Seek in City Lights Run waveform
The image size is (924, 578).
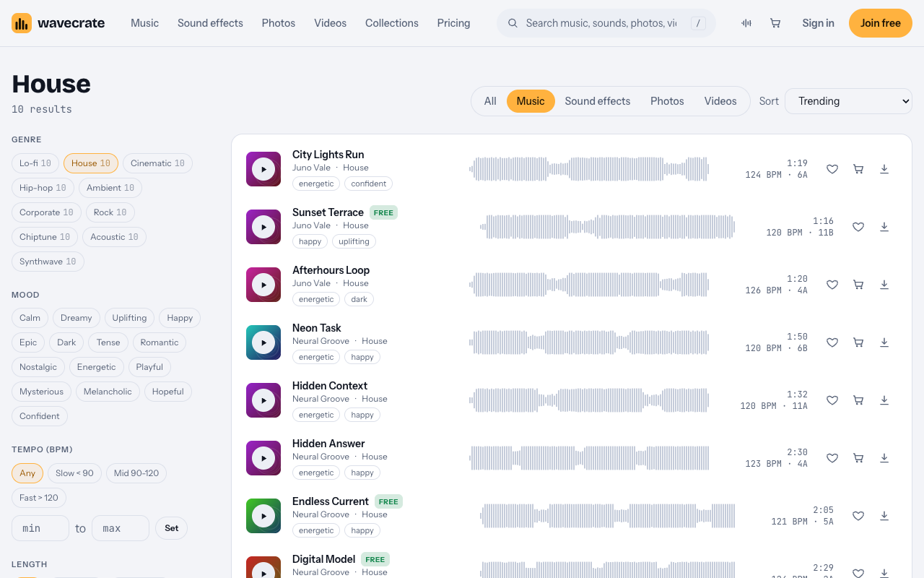click(589, 169)
